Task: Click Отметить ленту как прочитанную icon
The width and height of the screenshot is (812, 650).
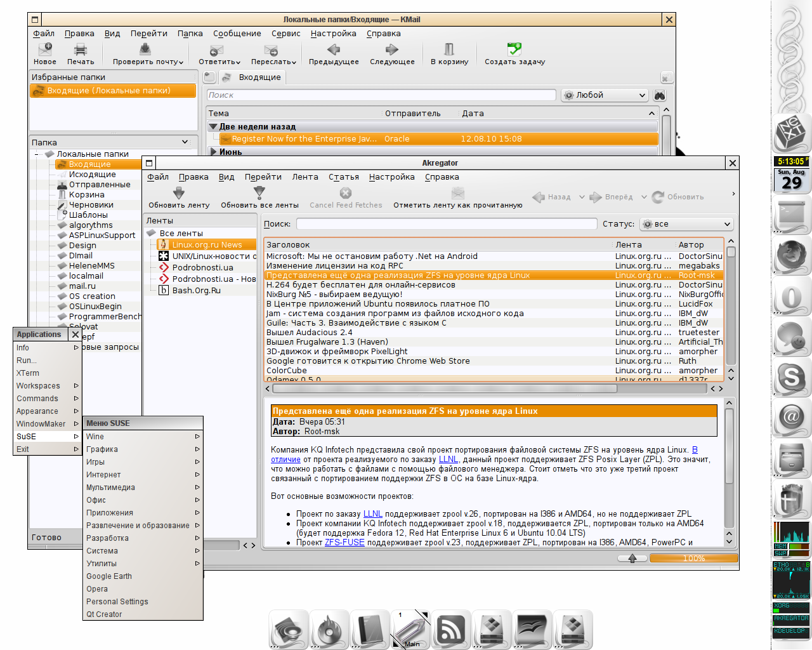Action: (458, 193)
